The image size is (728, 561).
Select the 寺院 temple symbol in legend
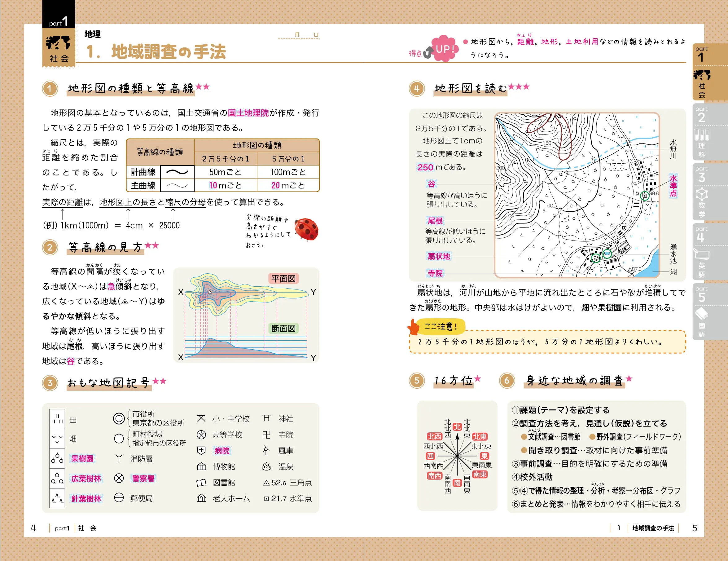(x=266, y=435)
